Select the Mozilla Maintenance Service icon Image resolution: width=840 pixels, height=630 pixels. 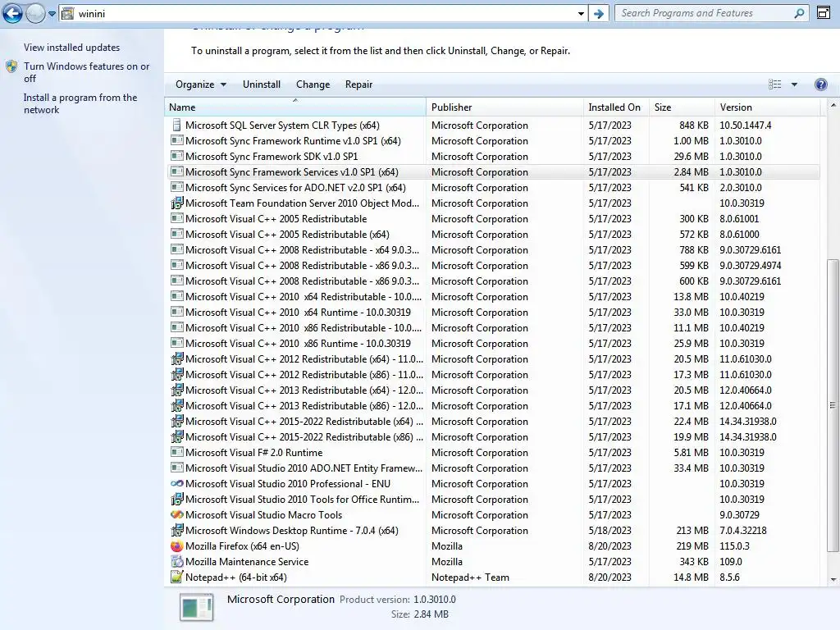point(177,561)
